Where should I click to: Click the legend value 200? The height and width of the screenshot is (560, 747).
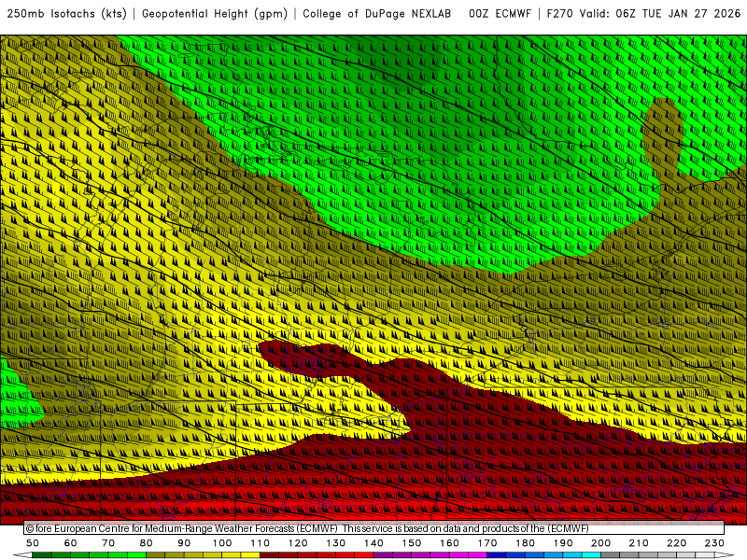tap(600, 543)
